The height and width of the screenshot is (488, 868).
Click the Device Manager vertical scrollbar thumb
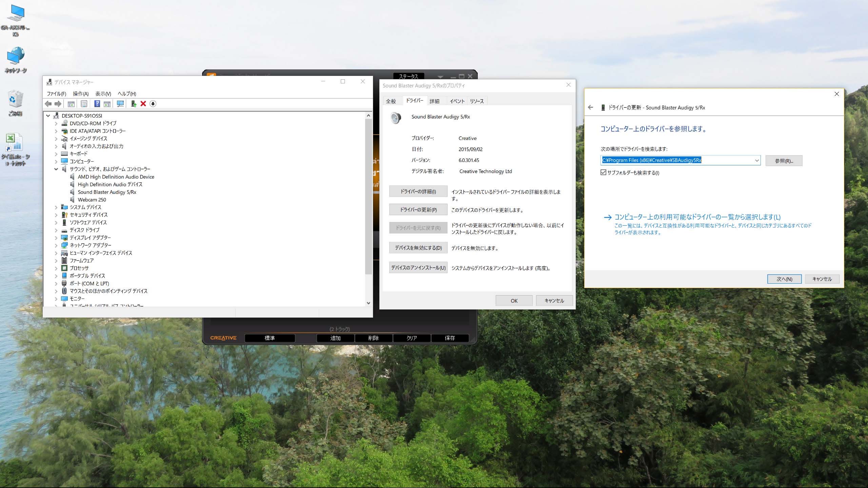tap(369, 197)
